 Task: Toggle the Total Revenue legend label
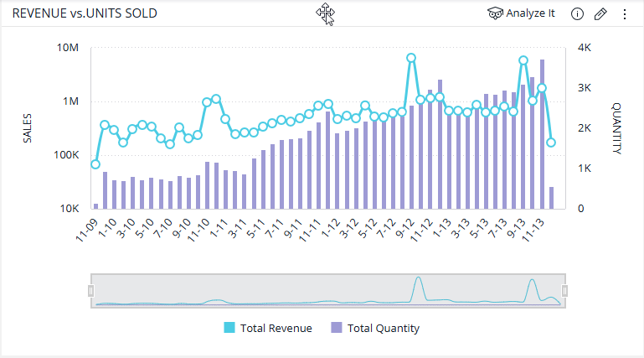[x=276, y=328]
